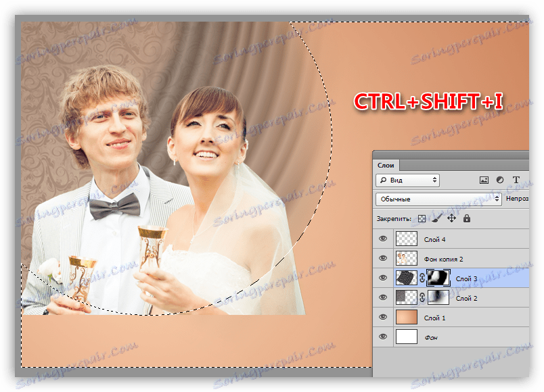The height and width of the screenshot is (392, 544).
Task: Lock image pixels brush icon
Action: 437,218
